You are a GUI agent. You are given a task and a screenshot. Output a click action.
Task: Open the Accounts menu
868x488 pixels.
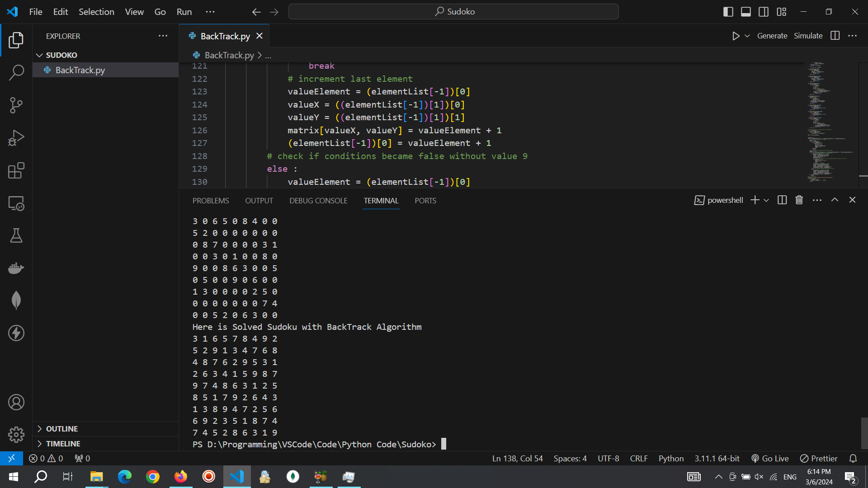point(16,402)
